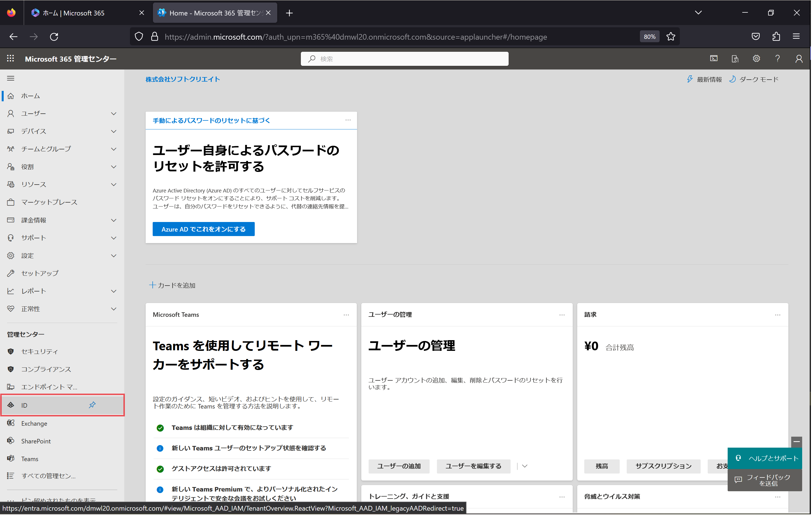
Task: Open エンドポイント マネージャー admin center
Action: [x=62, y=387]
